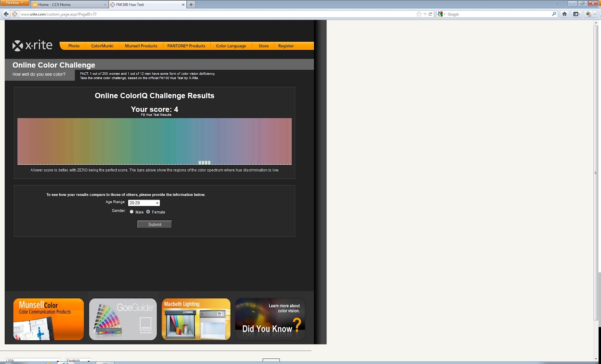Image resolution: width=601 pixels, height=364 pixels.
Task: Open the PANTONE Products menu
Action: pos(186,46)
